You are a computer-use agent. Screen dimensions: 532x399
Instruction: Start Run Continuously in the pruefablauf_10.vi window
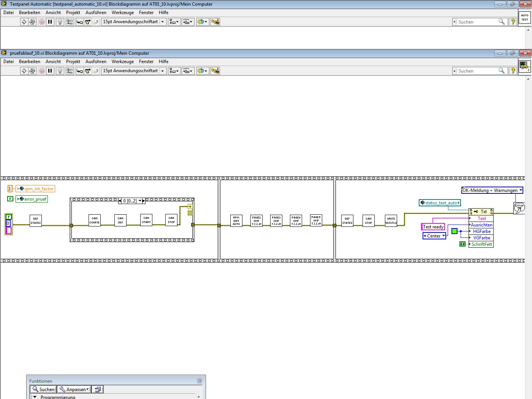point(32,71)
